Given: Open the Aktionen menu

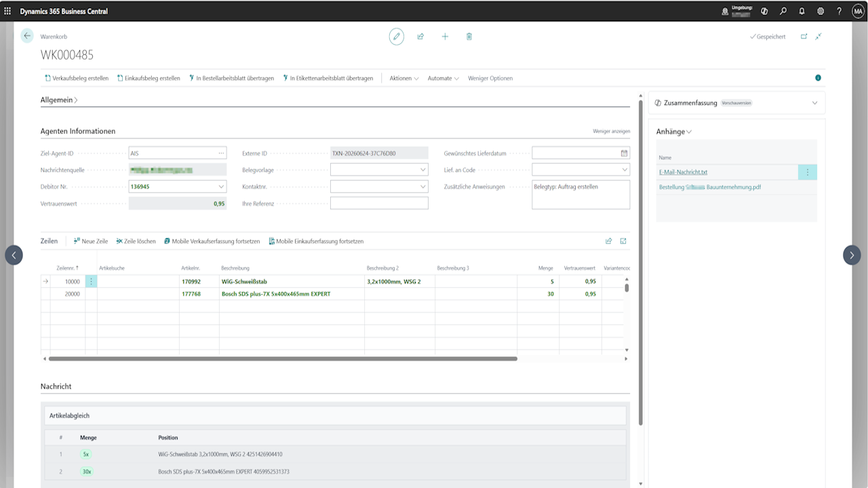Looking at the screenshot, I should pyautogui.click(x=403, y=79).
